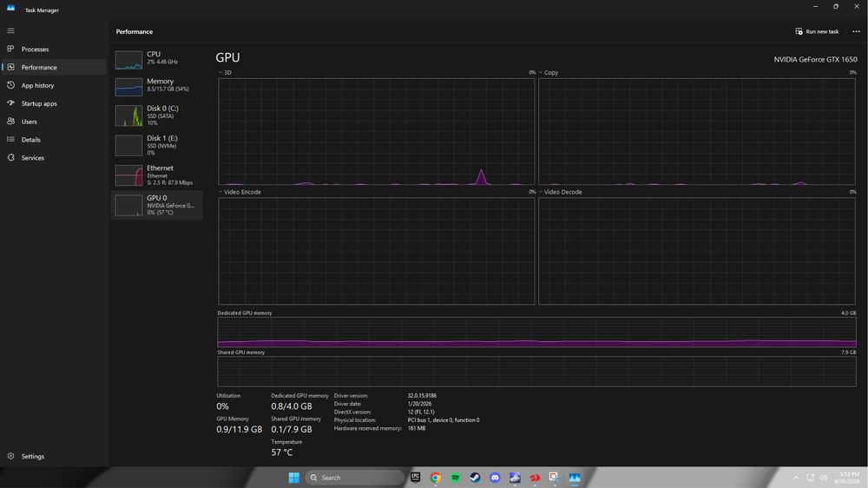Open Steam from the taskbar
The image size is (868, 488).
(x=475, y=478)
